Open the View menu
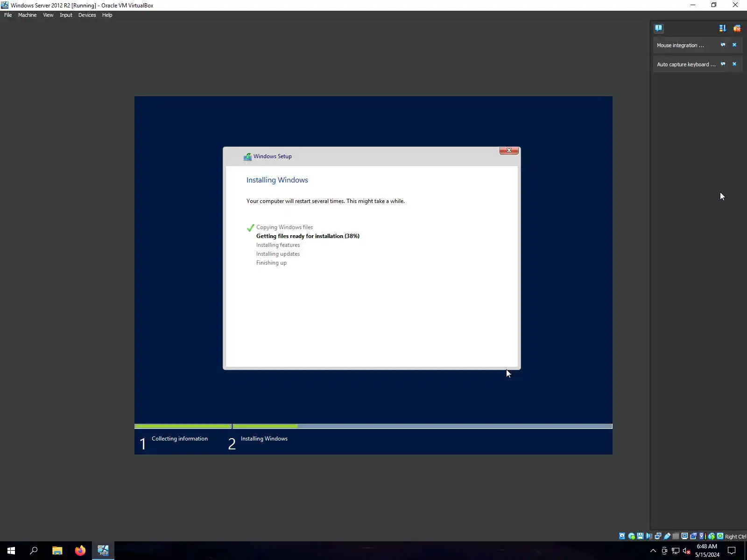 coord(48,15)
